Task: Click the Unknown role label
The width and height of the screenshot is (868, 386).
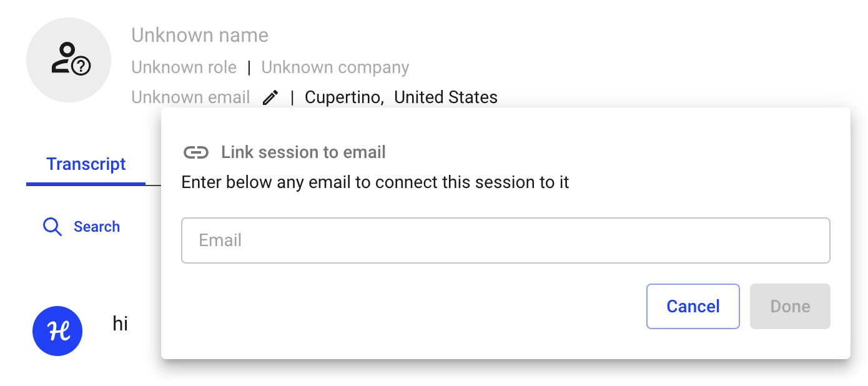Action: [x=184, y=67]
